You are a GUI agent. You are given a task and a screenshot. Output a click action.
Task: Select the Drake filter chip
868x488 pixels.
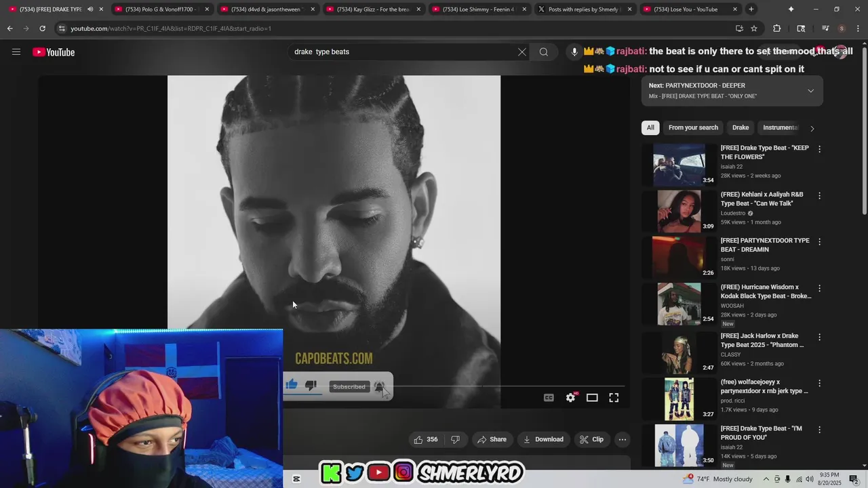point(741,127)
